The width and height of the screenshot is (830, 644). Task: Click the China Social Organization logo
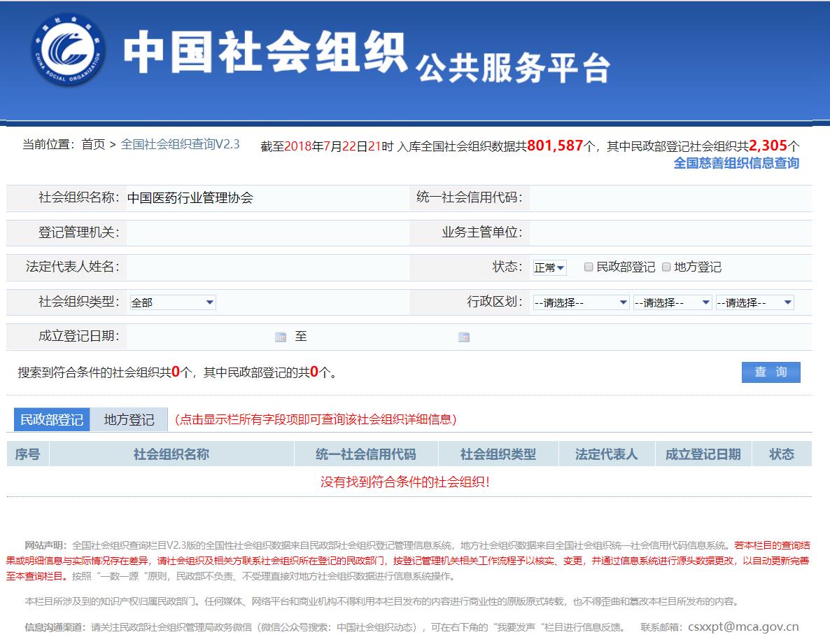click(x=69, y=50)
